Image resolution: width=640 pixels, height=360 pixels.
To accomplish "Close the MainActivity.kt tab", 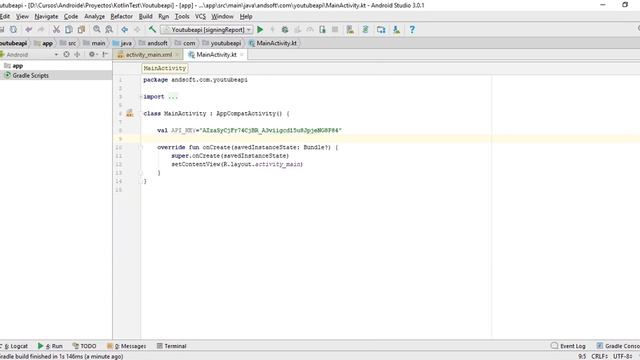I will [242, 54].
